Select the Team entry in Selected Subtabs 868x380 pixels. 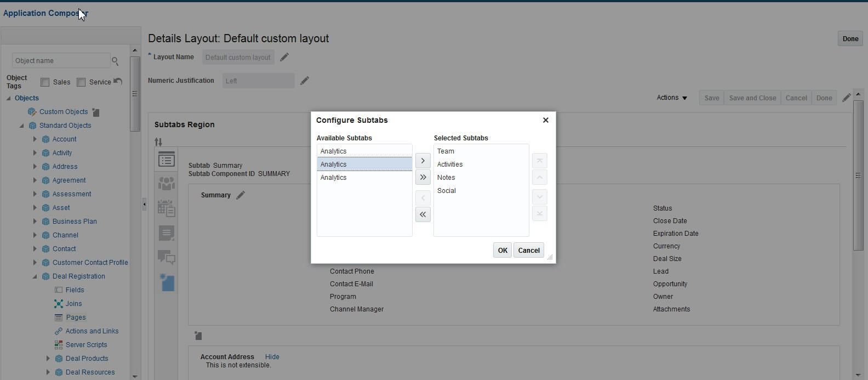446,151
